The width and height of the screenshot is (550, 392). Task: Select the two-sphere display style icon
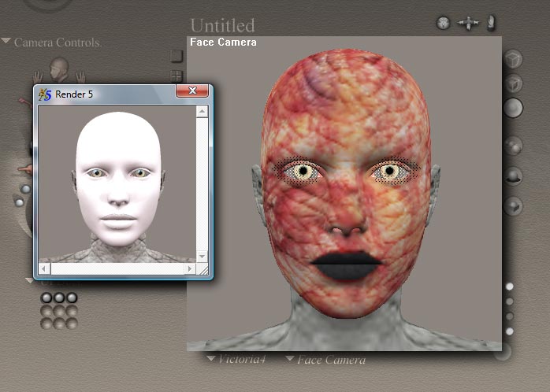[x=513, y=146]
